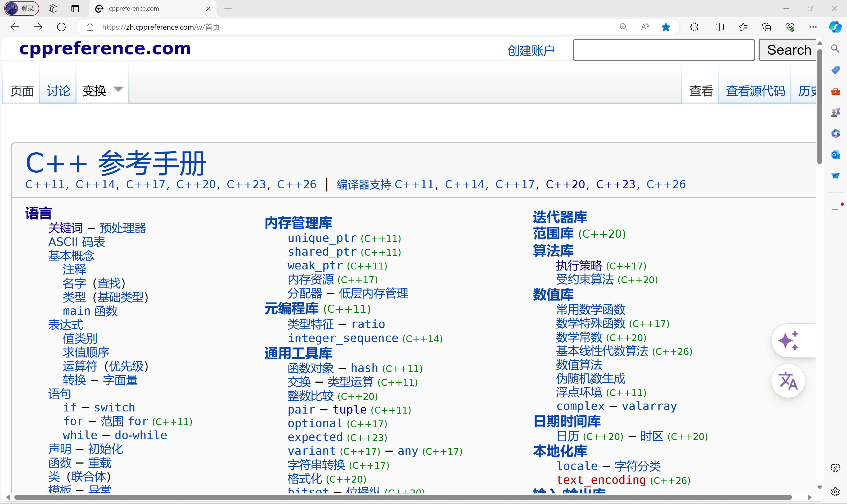Open browser Settings and more menu
The width and height of the screenshot is (847, 504).
coord(813,27)
